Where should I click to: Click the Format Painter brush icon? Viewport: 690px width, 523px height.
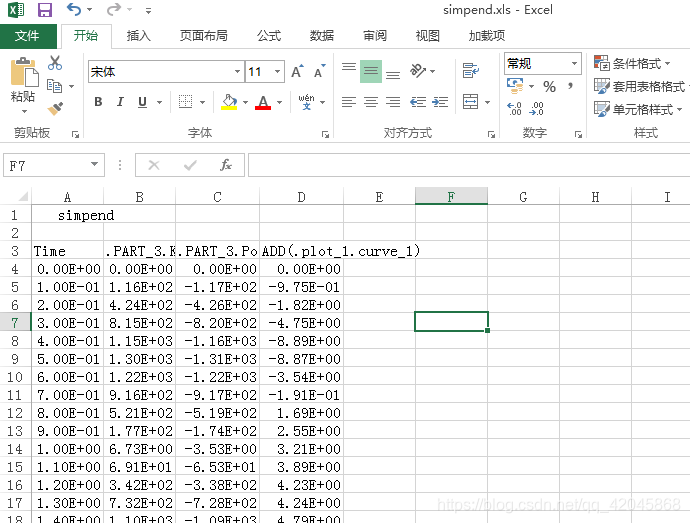coord(55,108)
